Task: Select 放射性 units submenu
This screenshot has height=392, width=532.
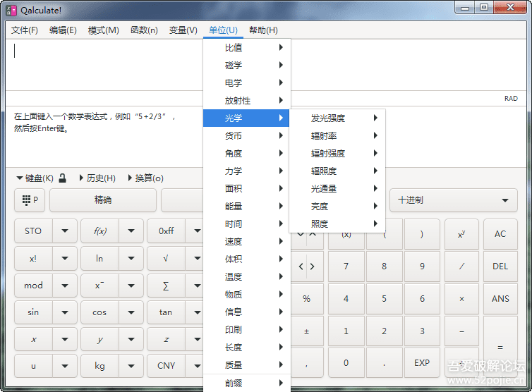Action: tap(247, 100)
